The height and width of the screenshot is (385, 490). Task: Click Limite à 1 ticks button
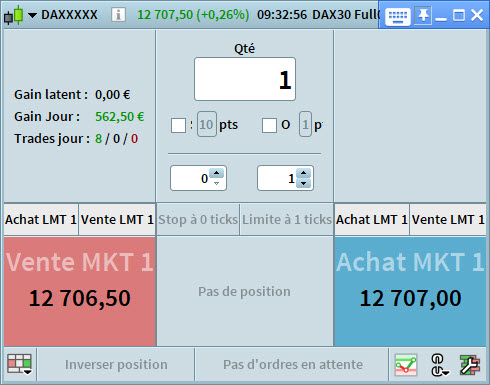[287, 220]
